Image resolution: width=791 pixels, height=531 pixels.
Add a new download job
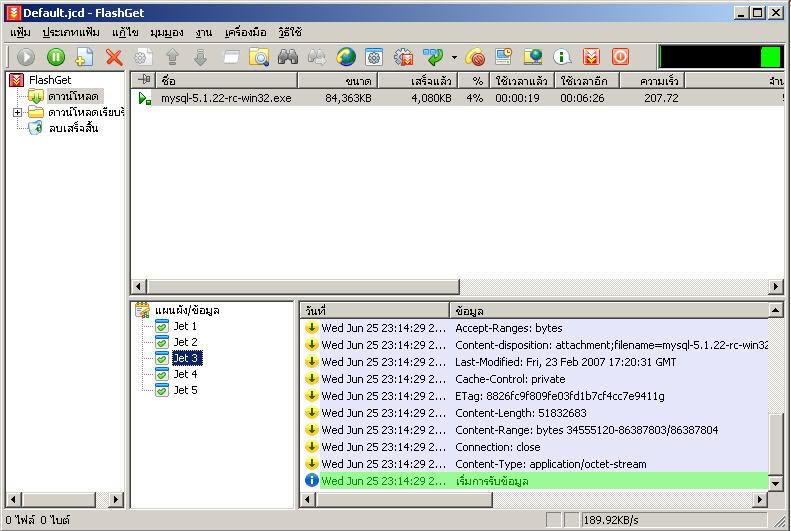[x=84, y=57]
